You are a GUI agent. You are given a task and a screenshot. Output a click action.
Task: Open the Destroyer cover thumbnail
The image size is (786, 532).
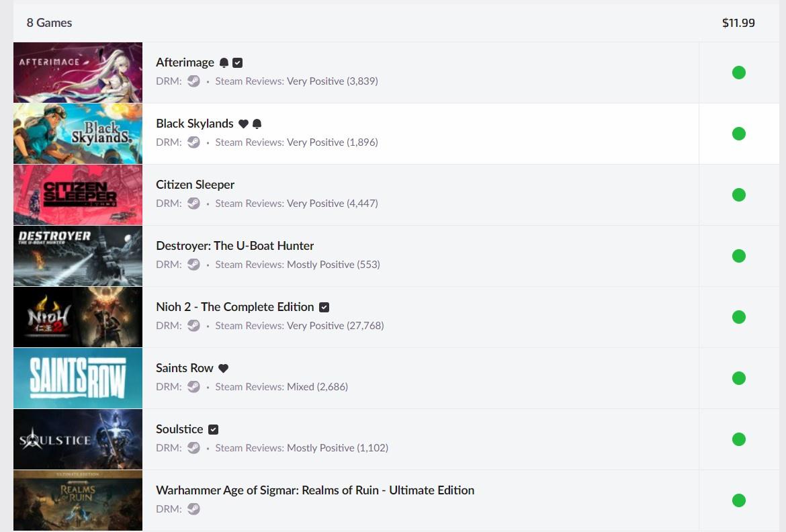[78, 256]
